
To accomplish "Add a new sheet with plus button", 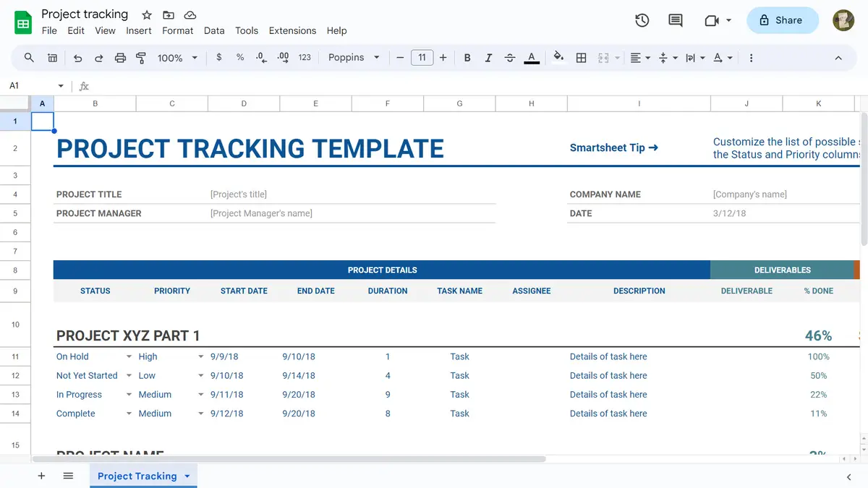I will pyautogui.click(x=41, y=476).
